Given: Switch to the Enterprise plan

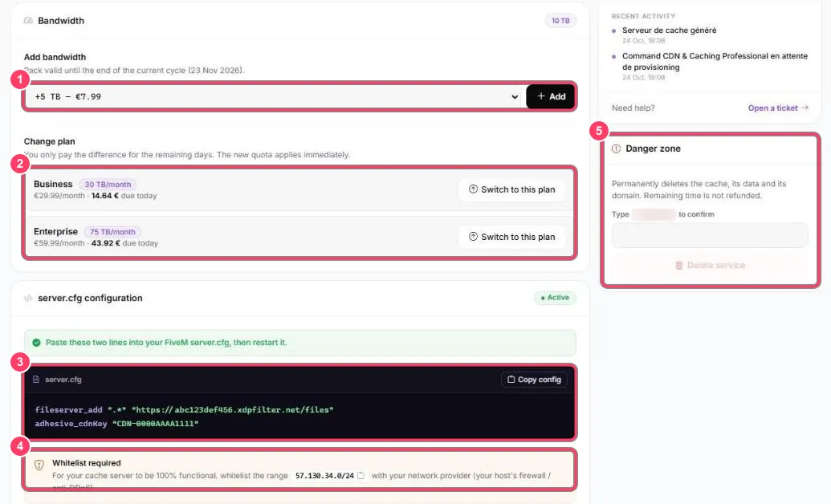Looking at the screenshot, I should 511,237.
